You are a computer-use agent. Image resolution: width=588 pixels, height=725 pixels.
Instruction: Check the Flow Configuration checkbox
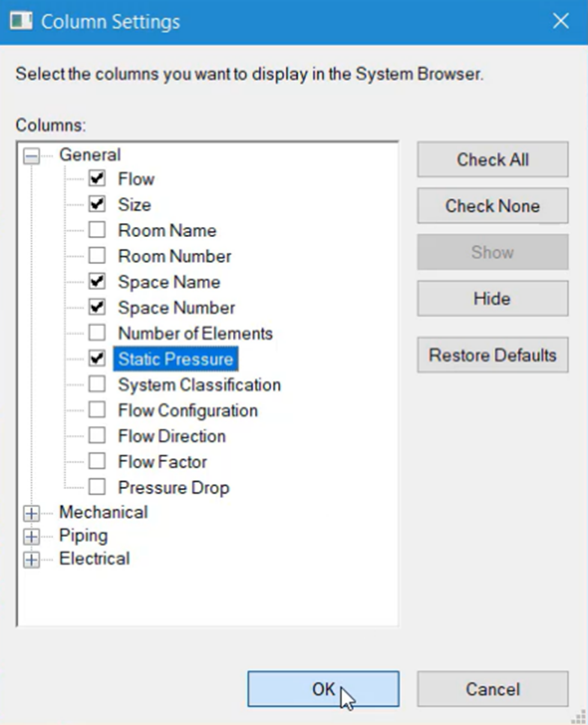[x=97, y=410]
